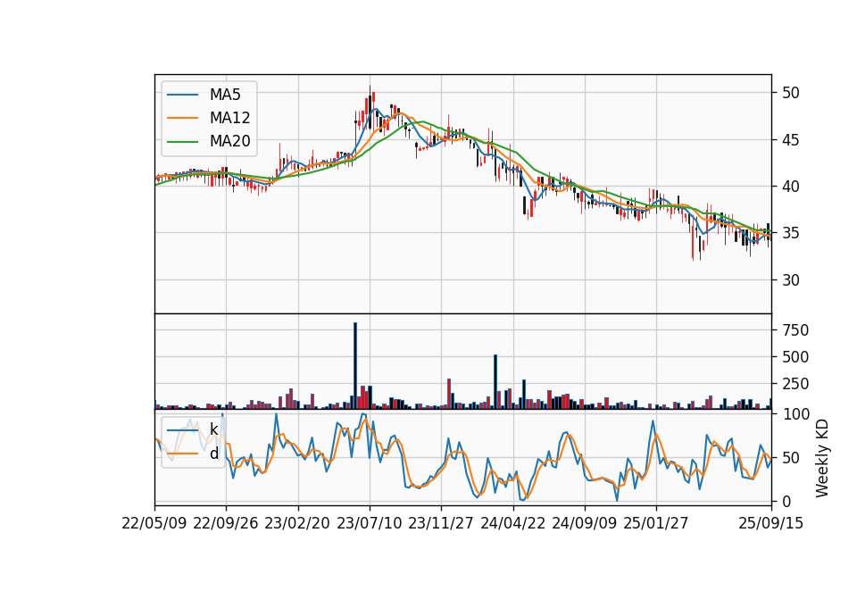Click the 25/09/15 date tick label
The height and width of the screenshot is (616, 857).
(x=770, y=523)
